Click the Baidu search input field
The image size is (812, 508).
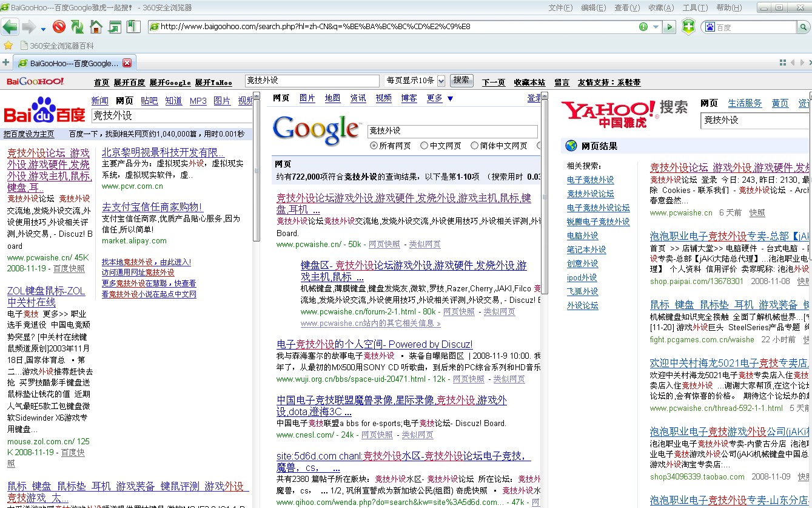(x=172, y=115)
